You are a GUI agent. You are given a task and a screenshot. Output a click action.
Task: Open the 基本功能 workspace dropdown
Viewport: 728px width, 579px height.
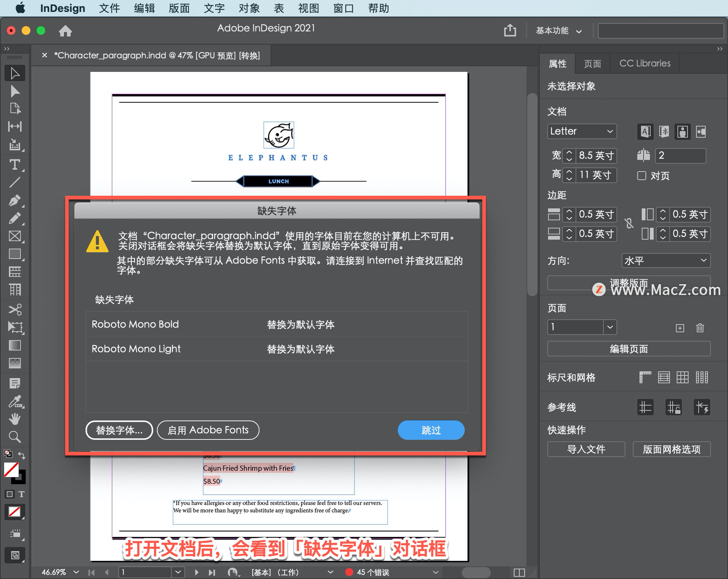(559, 31)
